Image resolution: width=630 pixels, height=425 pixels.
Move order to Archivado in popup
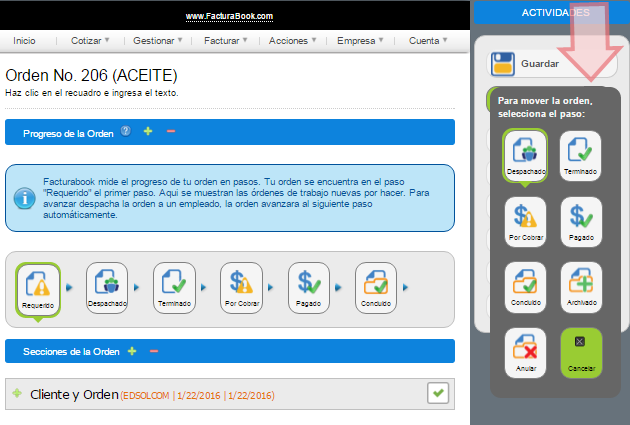coord(581,287)
